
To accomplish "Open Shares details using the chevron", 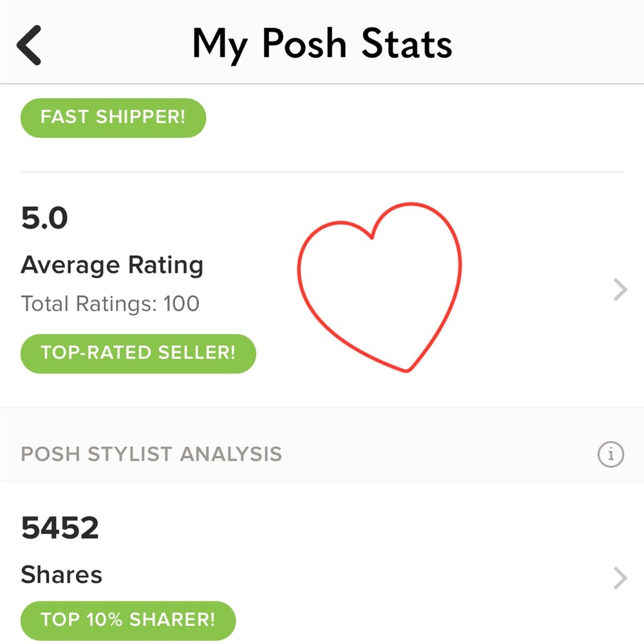I will 620,578.
